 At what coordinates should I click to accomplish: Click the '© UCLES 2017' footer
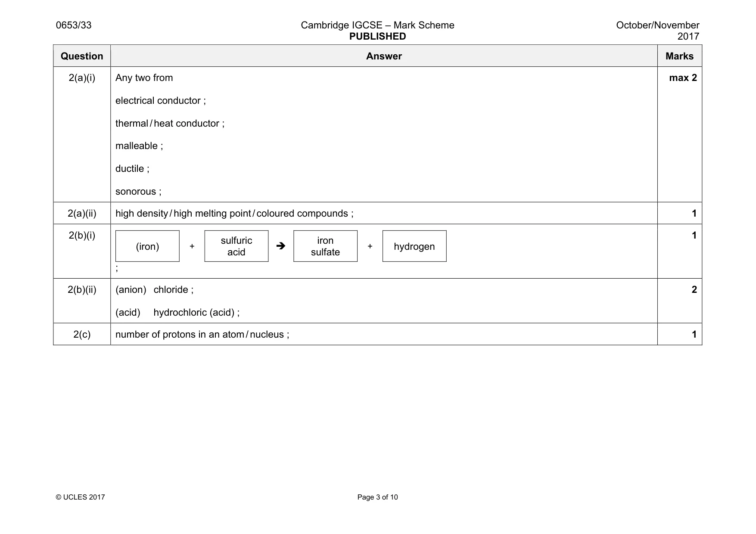click(80, 497)
